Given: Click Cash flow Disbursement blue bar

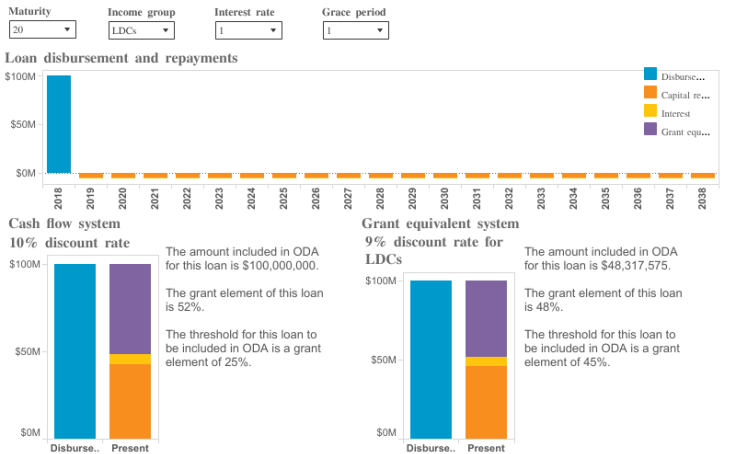Looking at the screenshot, I should 75,350.
